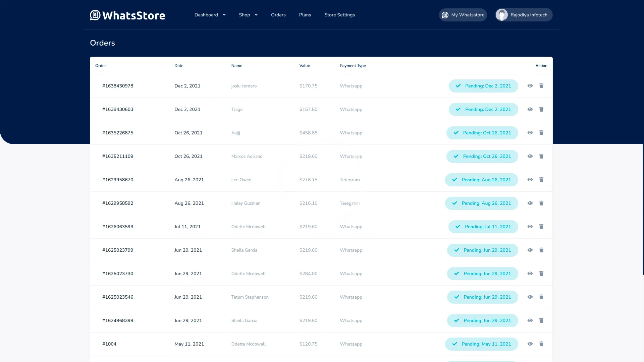Go to Plans menu item
The image size is (644, 362).
(305, 15)
